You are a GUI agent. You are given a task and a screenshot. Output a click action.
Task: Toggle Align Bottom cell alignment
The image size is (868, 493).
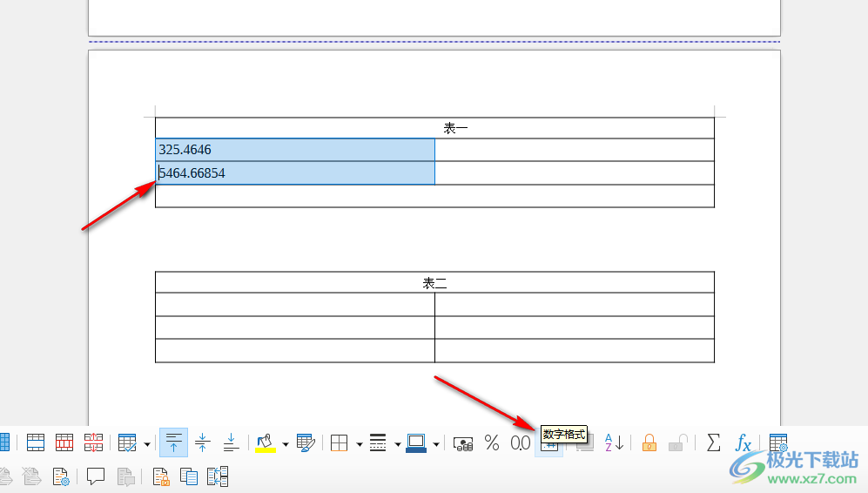pos(231,443)
